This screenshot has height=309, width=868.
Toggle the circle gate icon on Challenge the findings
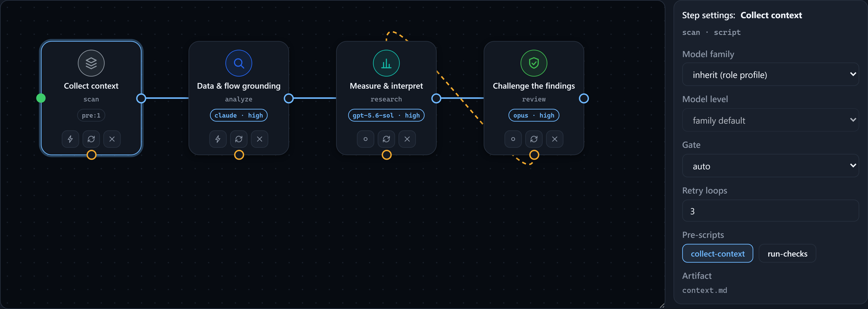pyautogui.click(x=513, y=139)
